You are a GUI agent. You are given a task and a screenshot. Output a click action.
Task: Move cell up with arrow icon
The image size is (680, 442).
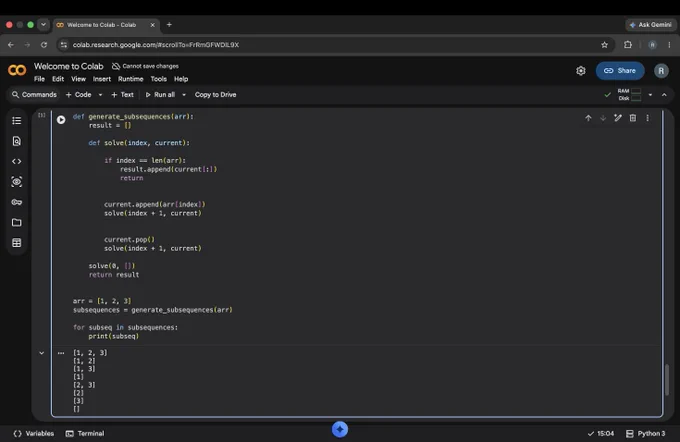(588, 118)
